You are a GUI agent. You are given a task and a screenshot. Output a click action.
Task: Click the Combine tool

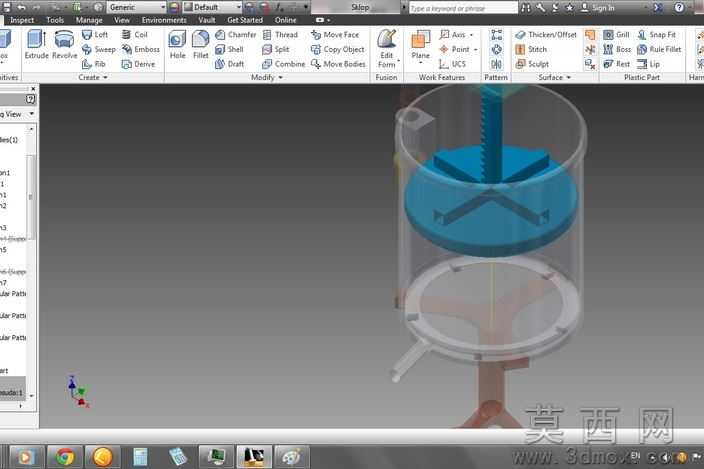284,64
